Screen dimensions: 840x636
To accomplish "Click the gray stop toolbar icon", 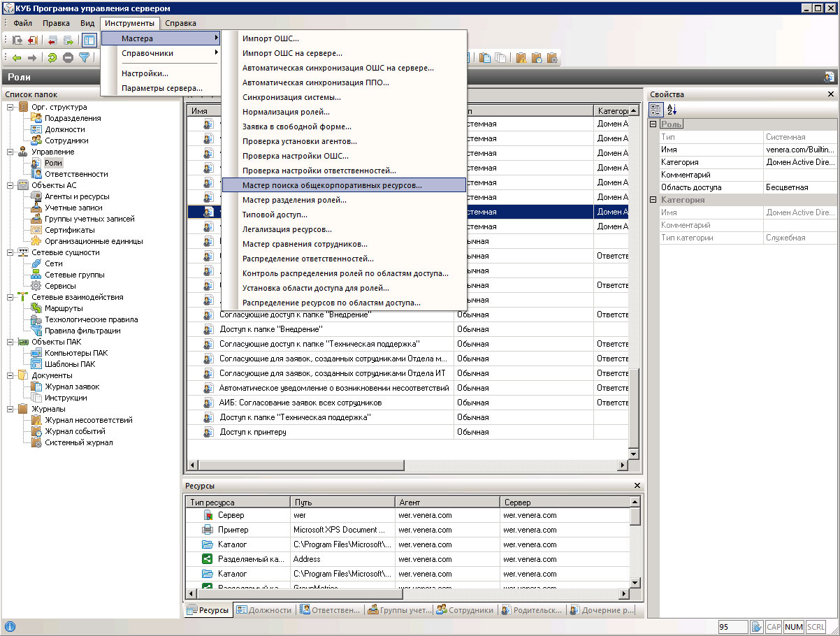I will point(68,58).
